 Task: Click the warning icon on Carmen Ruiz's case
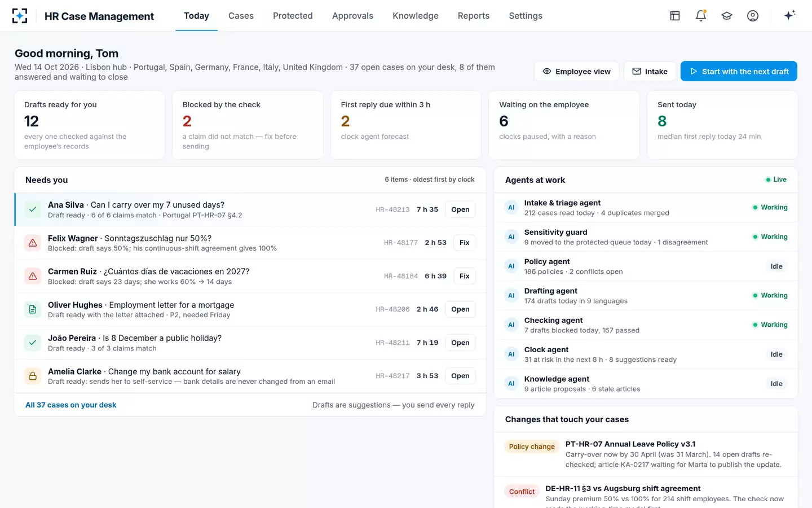point(33,276)
